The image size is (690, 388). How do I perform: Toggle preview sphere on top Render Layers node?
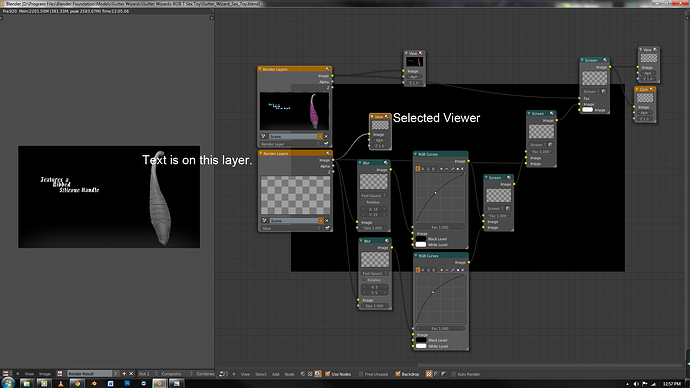(x=327, y=69)
